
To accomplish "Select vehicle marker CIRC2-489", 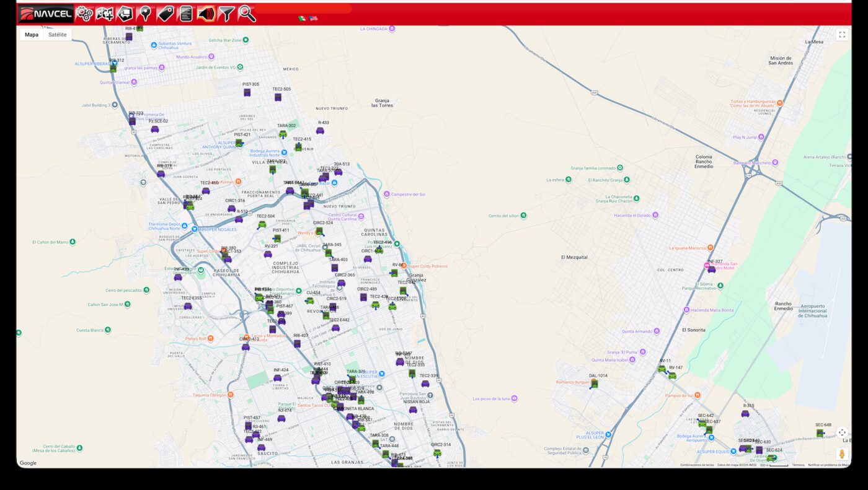I will (363, 297).
